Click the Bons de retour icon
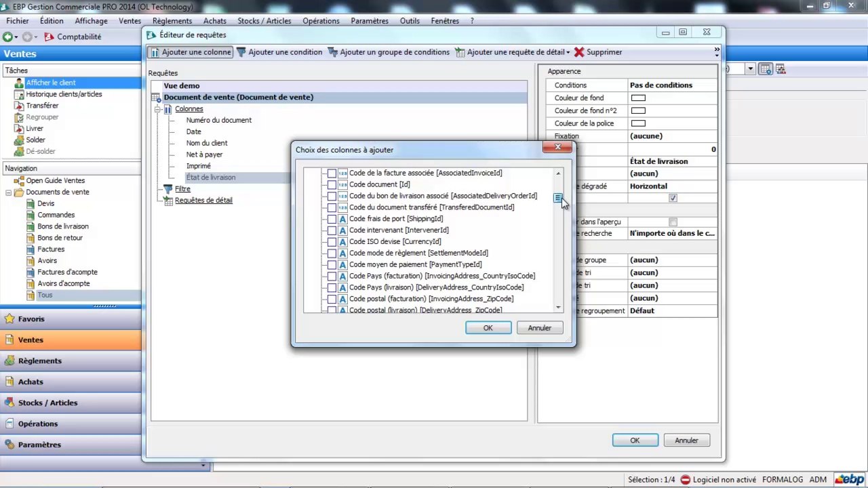868x488 pixels. pyautogui.click(x=31, y=238)
